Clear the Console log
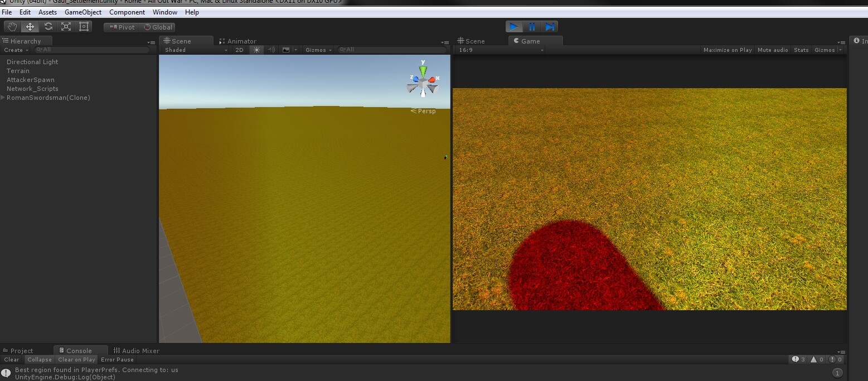The image size is (868, 381). click(x=11, y=359)
